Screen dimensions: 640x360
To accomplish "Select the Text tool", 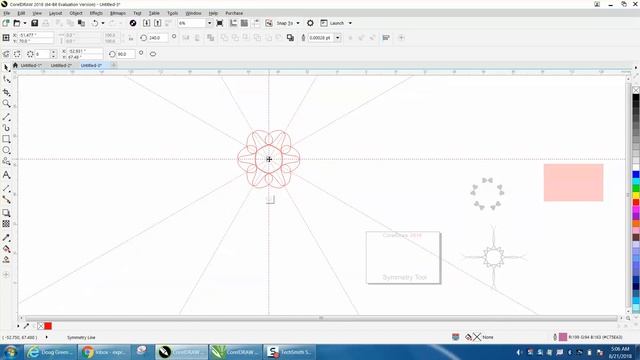I will coord(6,175).
